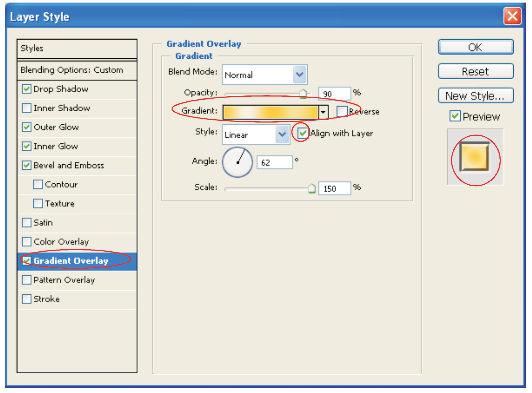
Task: Click the New Style... button
Action: pos(475,96)
